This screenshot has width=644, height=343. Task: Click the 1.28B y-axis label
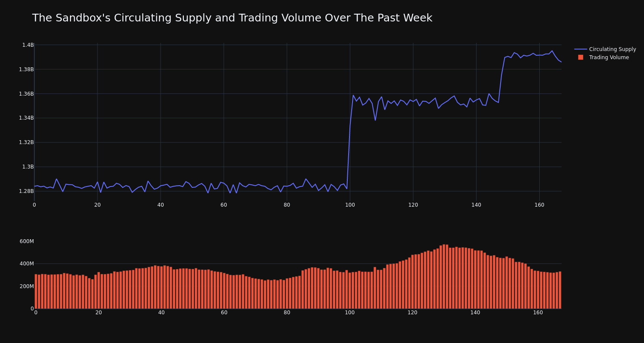(26, 191)
